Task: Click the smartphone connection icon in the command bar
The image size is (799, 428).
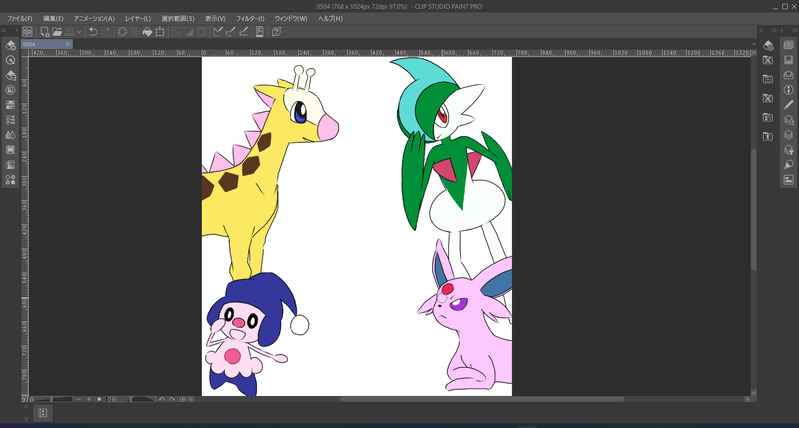Action: pyautogui.click(x=259, y=32)
